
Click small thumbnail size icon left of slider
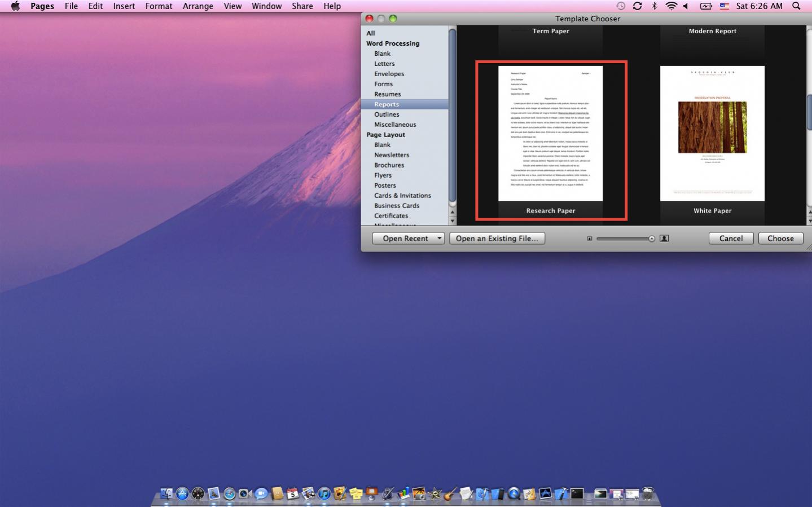click(589, 239)
